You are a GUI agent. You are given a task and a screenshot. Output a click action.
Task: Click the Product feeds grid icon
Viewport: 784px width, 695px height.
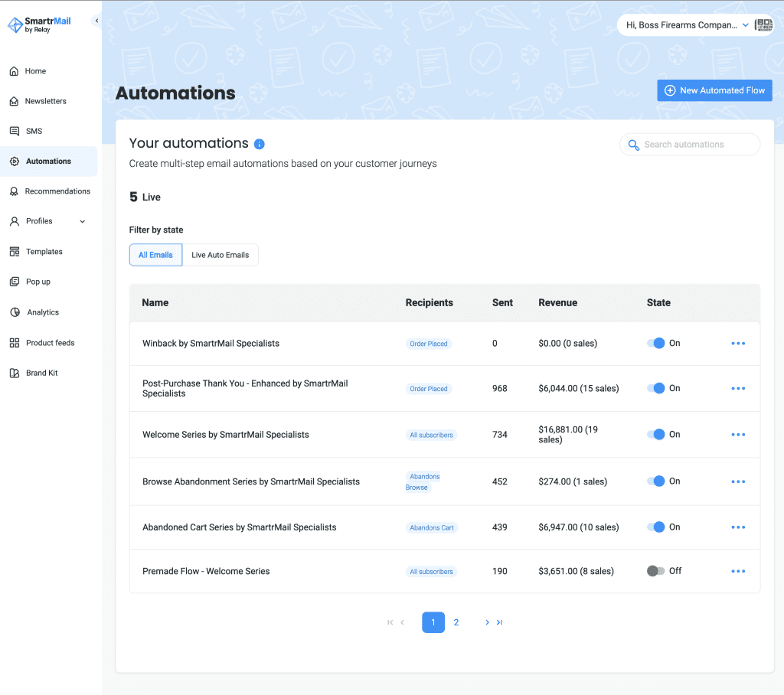pos(14,343)
